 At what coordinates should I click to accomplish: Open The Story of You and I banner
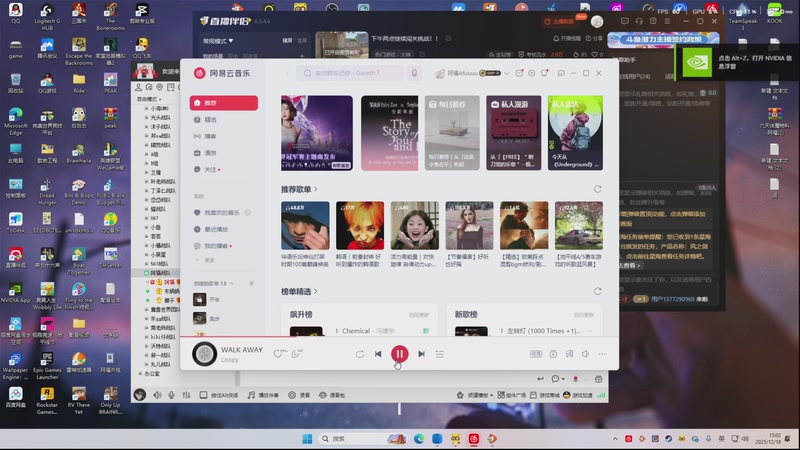(x=390, y=133)
